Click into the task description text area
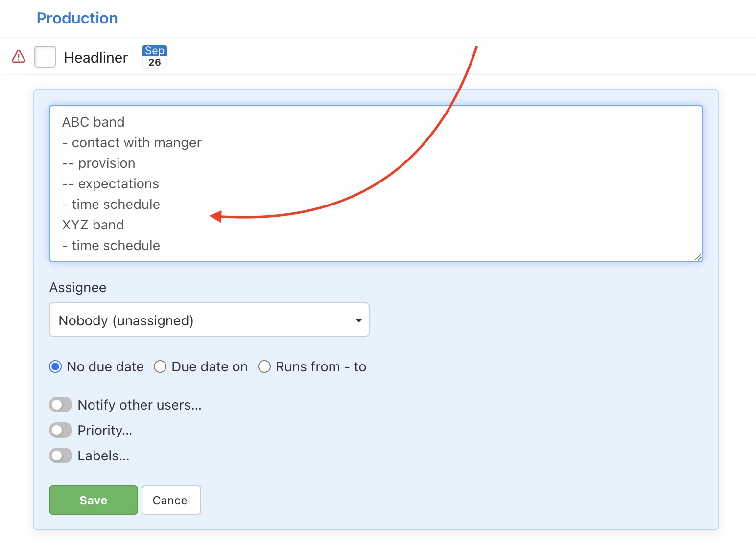The width and height of the screenshot is (756, 547). pyautogui.click(x=376, y=183)
